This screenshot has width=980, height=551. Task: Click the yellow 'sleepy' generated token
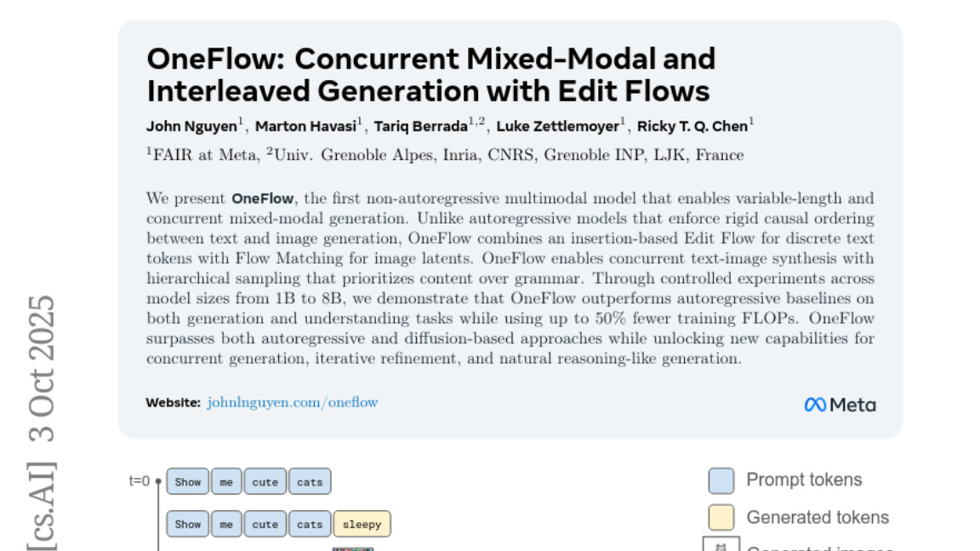pos(362,525)
